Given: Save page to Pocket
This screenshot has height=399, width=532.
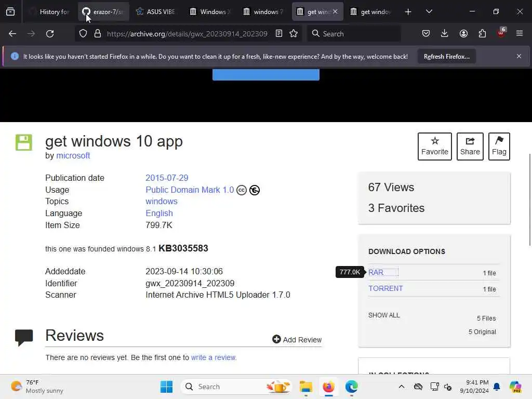Looking at the screenshot, I should pos(426,34).
